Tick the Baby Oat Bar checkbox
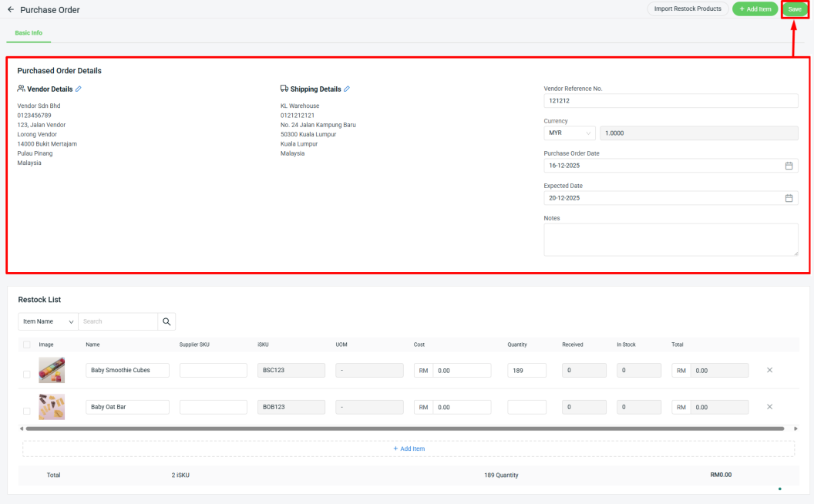This screenshot has height=504, width=814. (27, 411)
